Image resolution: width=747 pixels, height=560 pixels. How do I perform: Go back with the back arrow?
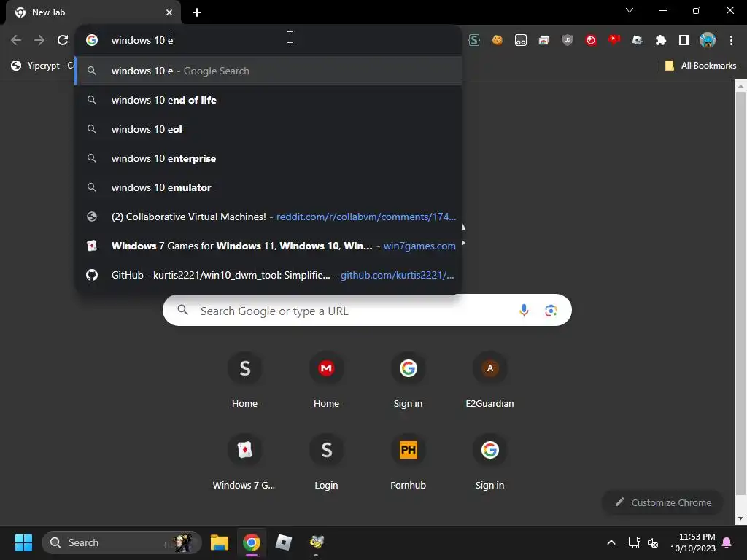(16, 40)
